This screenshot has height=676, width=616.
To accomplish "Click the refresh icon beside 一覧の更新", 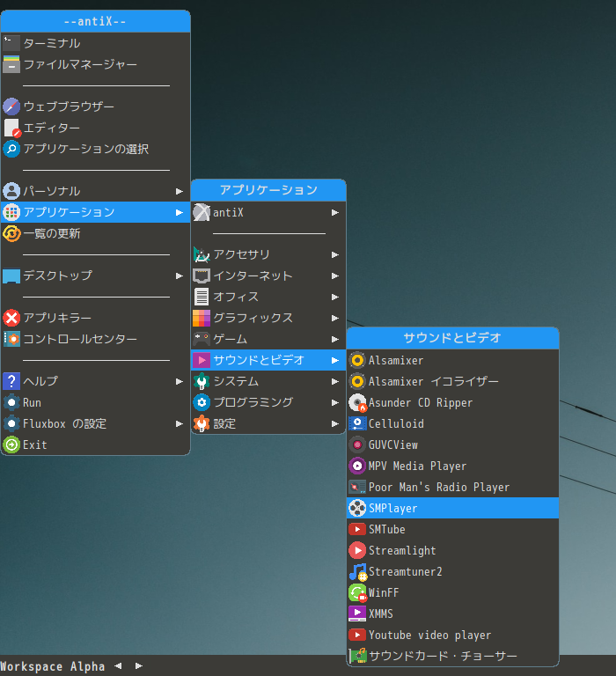I will (11, 233).
